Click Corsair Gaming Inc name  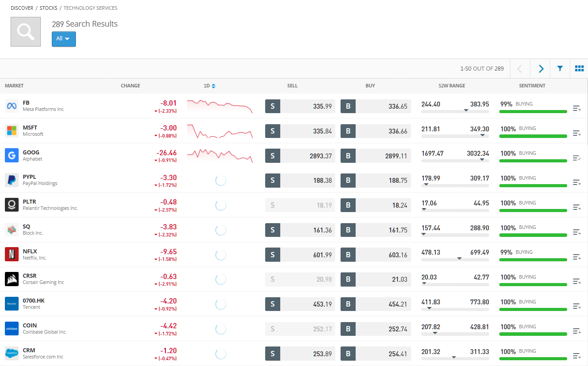(43, 282)
